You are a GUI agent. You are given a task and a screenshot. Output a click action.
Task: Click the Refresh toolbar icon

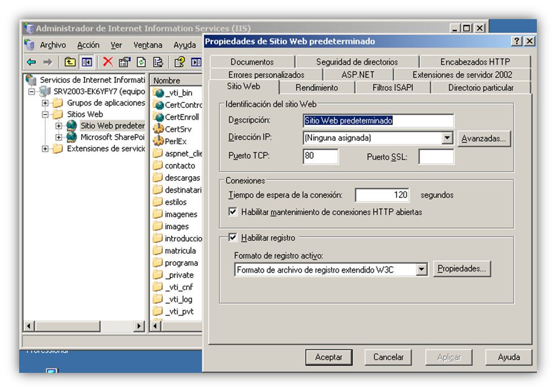[x=141, y=63]
